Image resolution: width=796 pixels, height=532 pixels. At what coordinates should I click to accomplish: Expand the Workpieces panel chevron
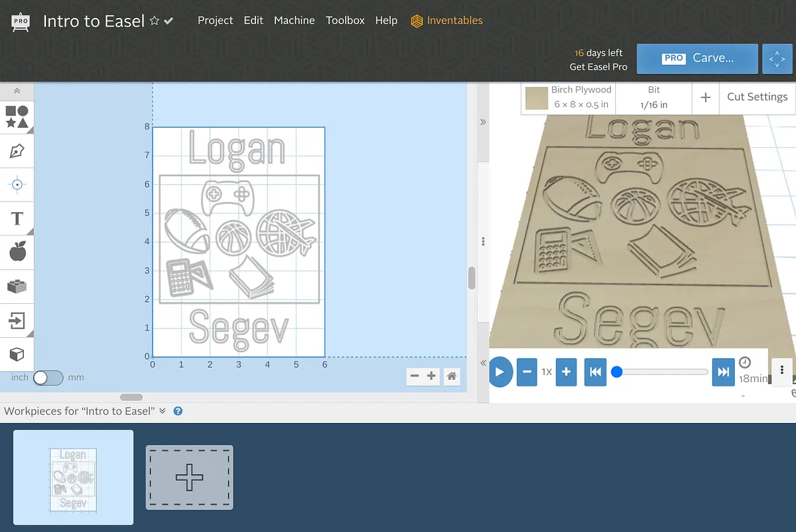click(x=162, y=411)
